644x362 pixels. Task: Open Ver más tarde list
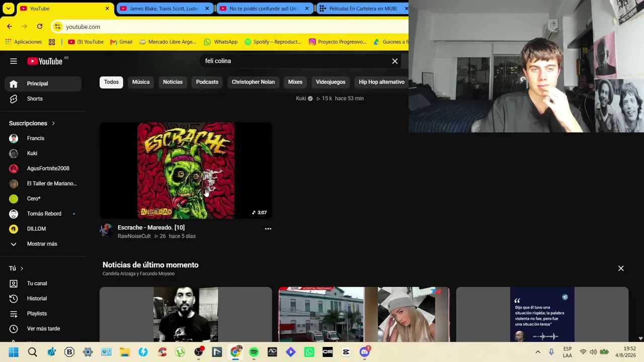click(43, 329)
